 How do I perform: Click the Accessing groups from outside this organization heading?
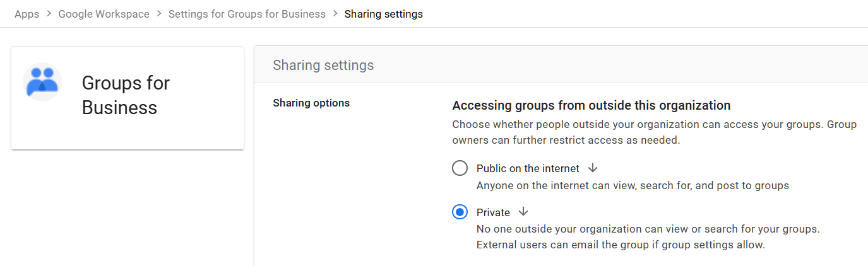[592, 105]
